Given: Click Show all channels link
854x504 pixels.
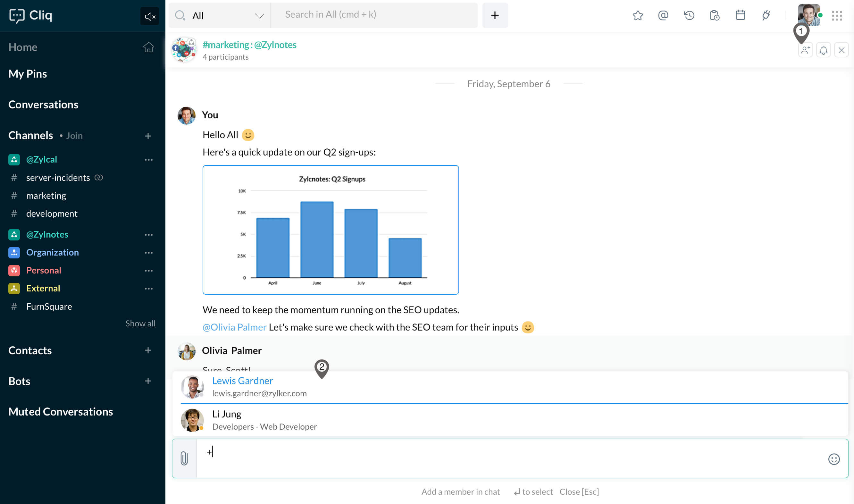Looking at the screenshot, I should point(140,323).
